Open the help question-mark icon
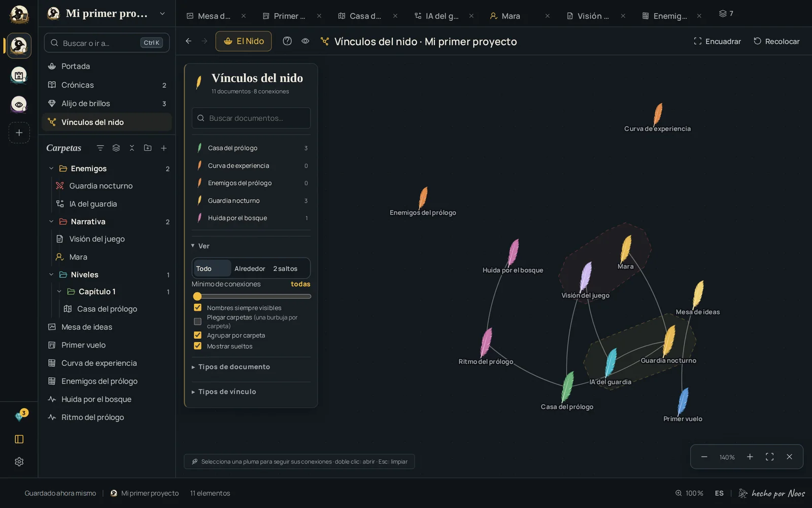Image resolution: width=812 pixels, height=508 pixels. pyautogui.click(x=287, y=41)
